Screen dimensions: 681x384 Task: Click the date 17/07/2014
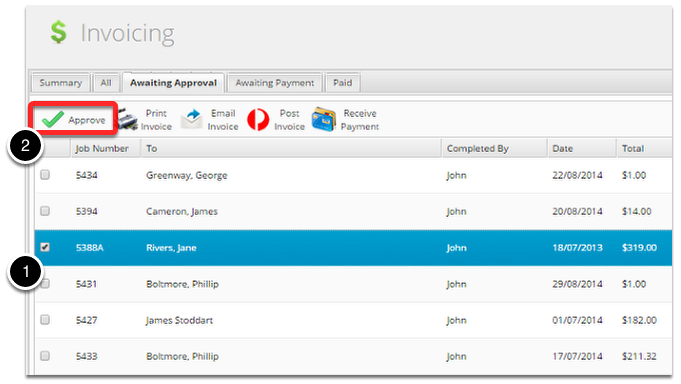[577, 356]
